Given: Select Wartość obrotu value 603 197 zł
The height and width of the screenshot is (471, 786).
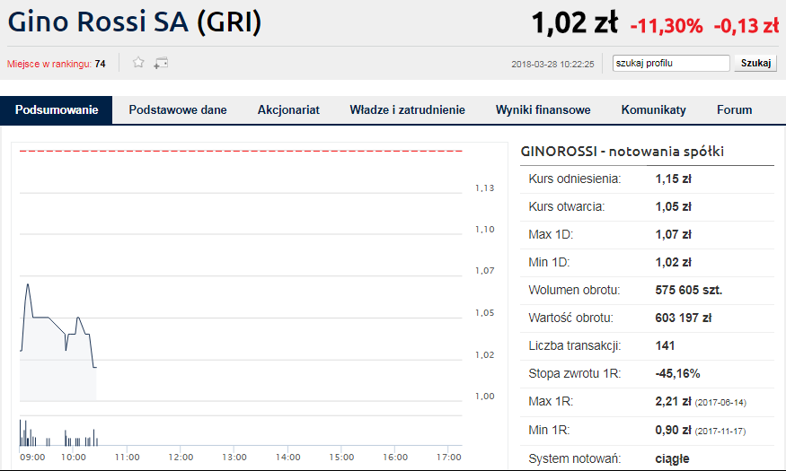Looking at the screenshot, I should point(683,318).
